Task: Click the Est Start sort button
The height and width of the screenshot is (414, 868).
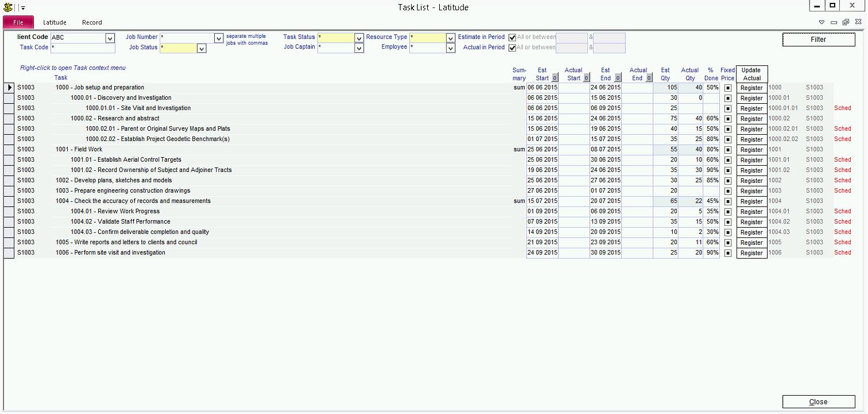Action: (555, 78)
